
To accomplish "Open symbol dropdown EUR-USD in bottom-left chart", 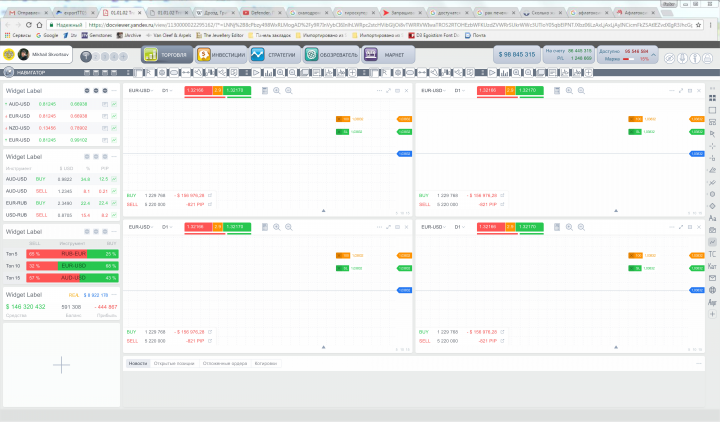I will [x=141, y=227].
